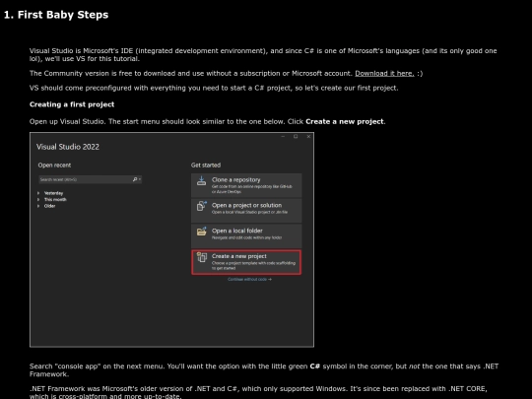Click the 'Creating a first project' subheading
The image size is (532, 399).
pos(72,104)
